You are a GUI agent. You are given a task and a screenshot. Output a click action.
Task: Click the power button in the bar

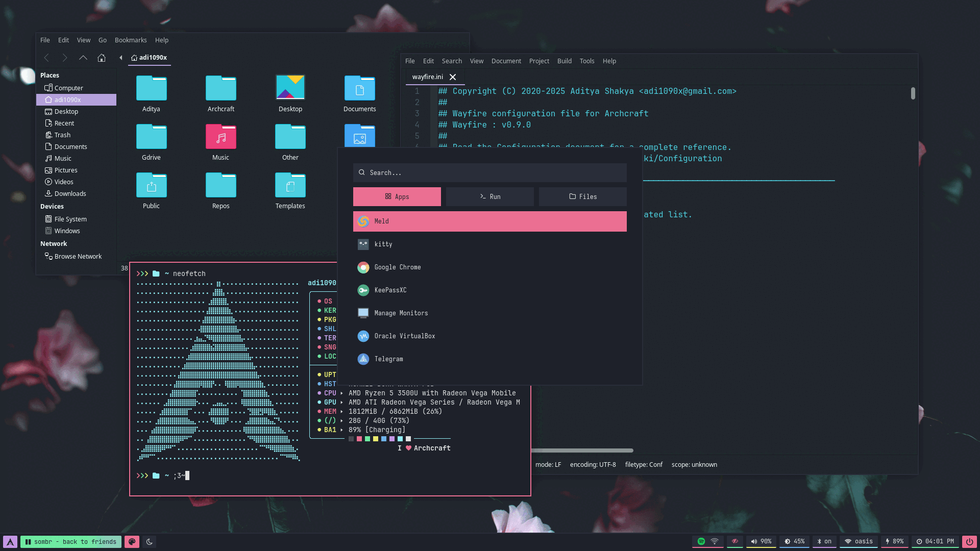tap(969, 541)
